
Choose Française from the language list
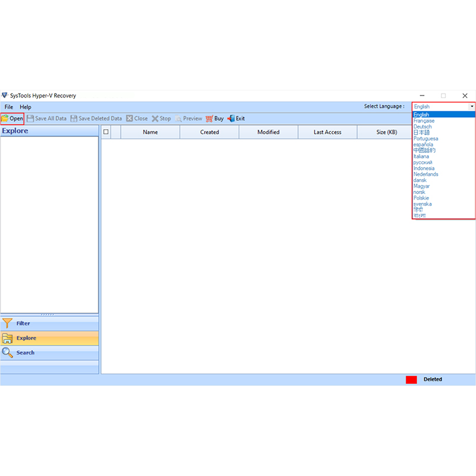[x=444, y=121]
